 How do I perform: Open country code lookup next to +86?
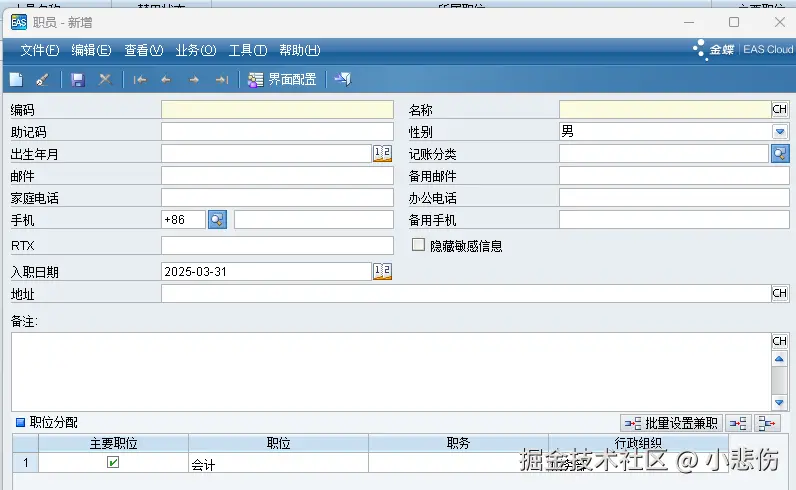tap(217, 220)
